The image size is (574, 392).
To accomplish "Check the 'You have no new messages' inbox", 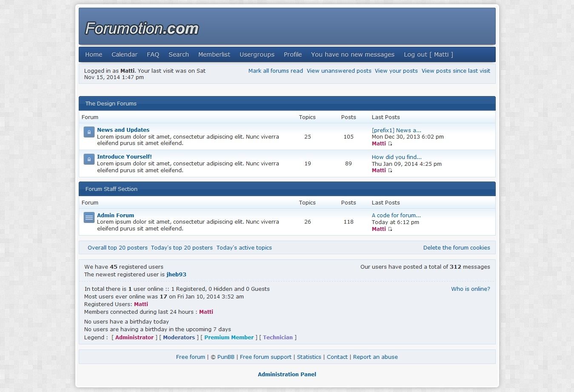I will [353, 54].
